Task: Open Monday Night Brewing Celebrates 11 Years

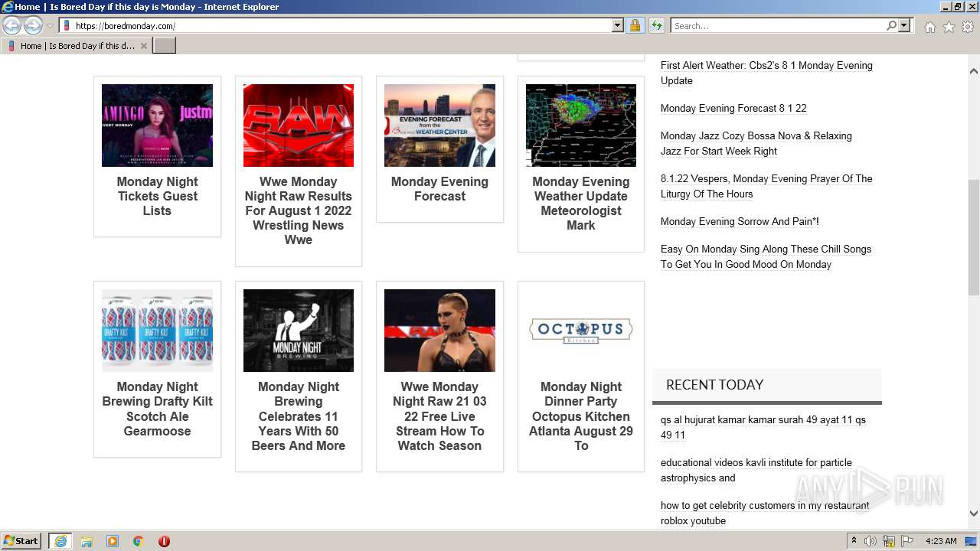Action: pos(299,416)
